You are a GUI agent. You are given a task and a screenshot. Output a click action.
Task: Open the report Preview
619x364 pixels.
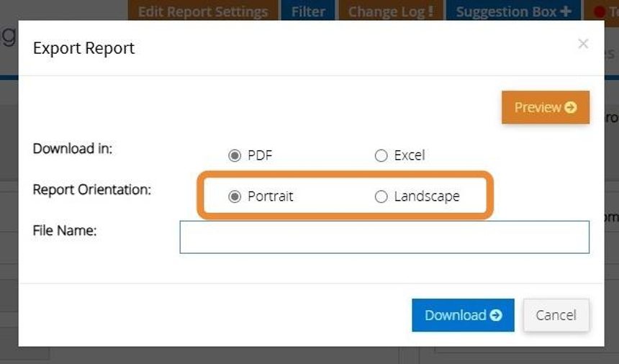point(545,107)
